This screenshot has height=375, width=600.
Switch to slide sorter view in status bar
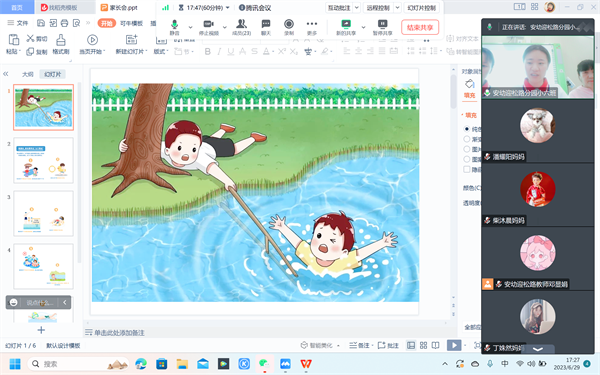point(423,346)
